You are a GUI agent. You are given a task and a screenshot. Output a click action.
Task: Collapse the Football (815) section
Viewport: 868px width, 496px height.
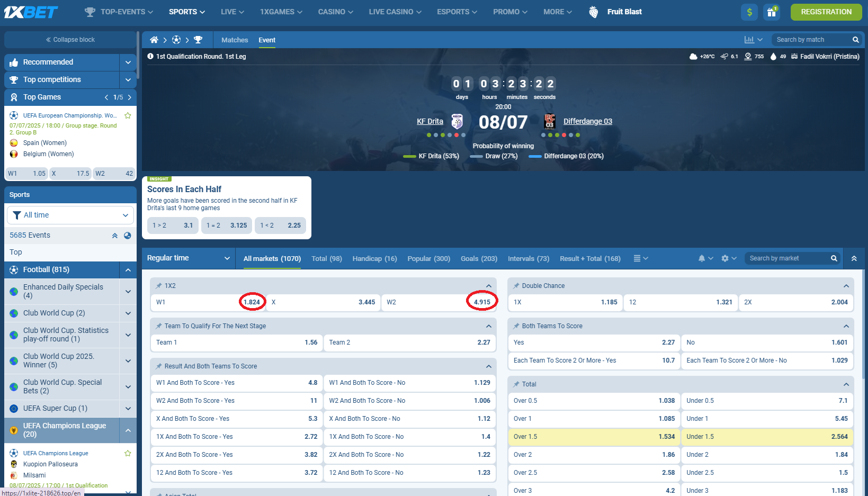tap(128, 270)
